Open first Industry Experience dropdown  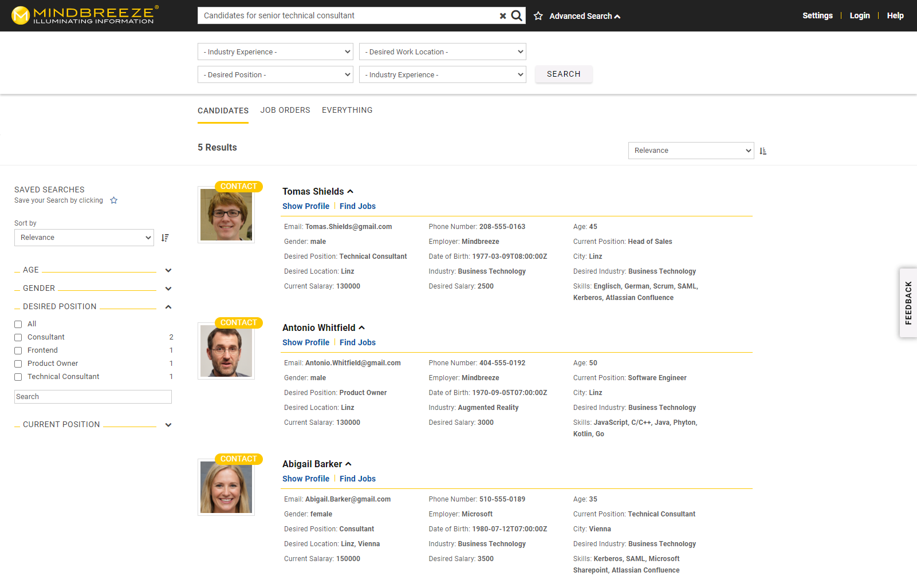click(x=276, y=52)
